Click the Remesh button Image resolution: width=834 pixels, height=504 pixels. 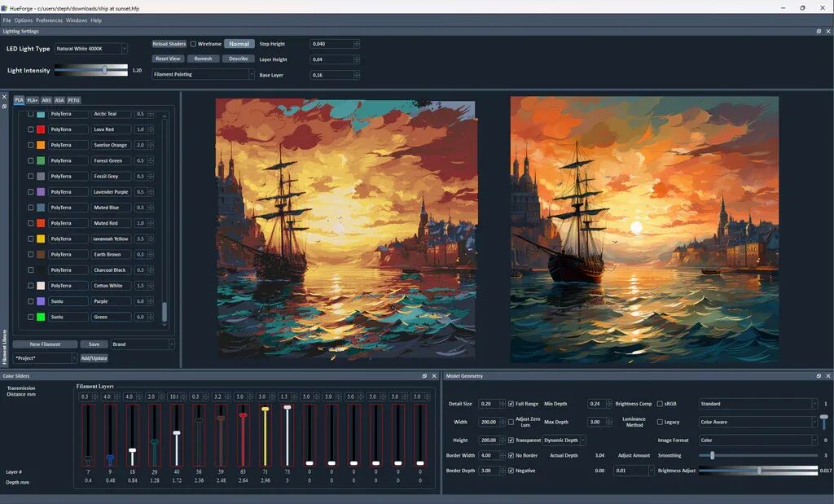203,59
